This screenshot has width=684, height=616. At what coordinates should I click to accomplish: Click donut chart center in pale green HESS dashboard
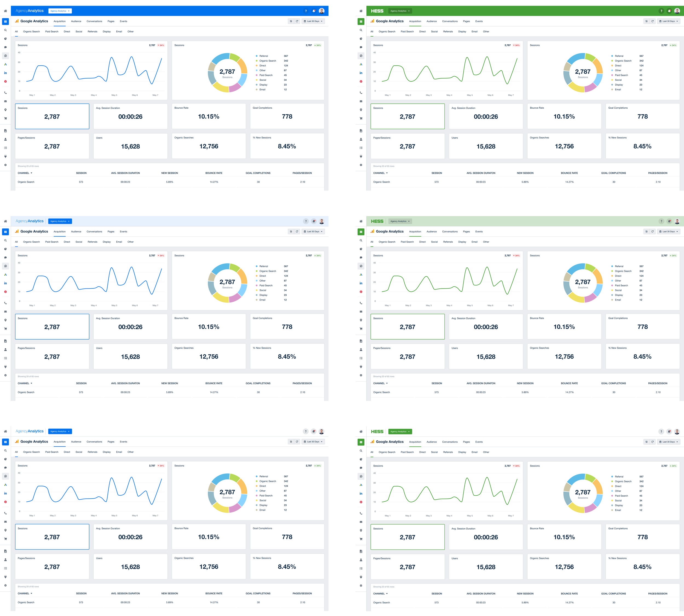click(x=583, y=283)
